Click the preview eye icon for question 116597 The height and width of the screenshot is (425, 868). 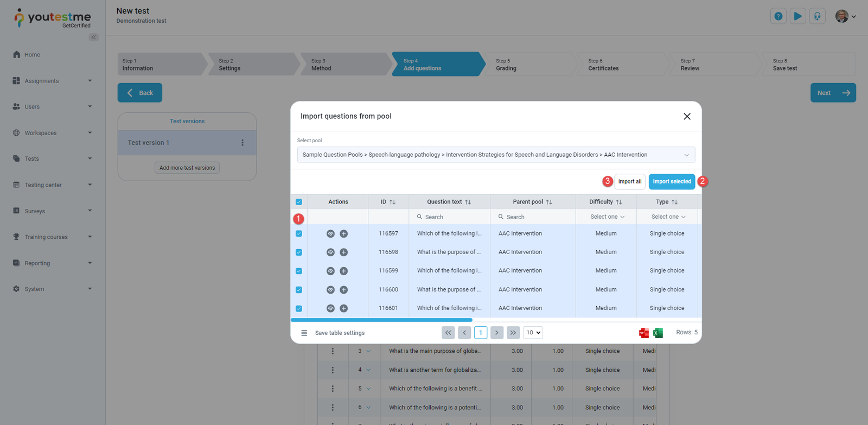[330, 234]
